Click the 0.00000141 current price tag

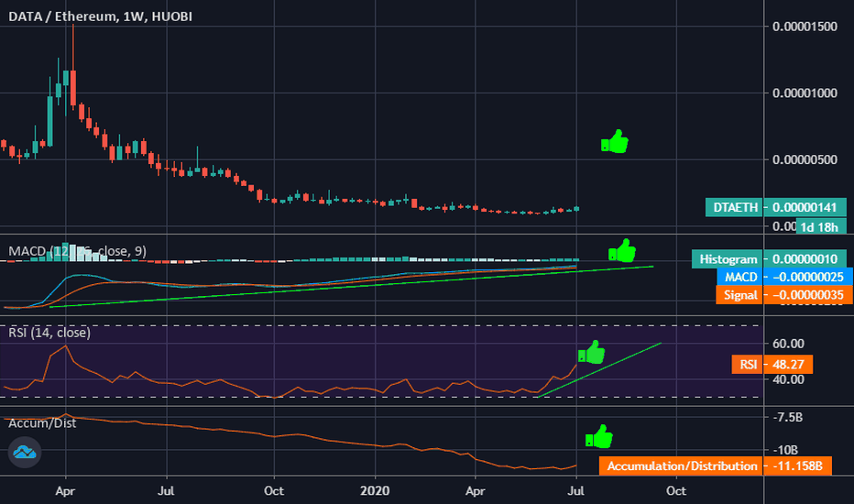[805, 207]
